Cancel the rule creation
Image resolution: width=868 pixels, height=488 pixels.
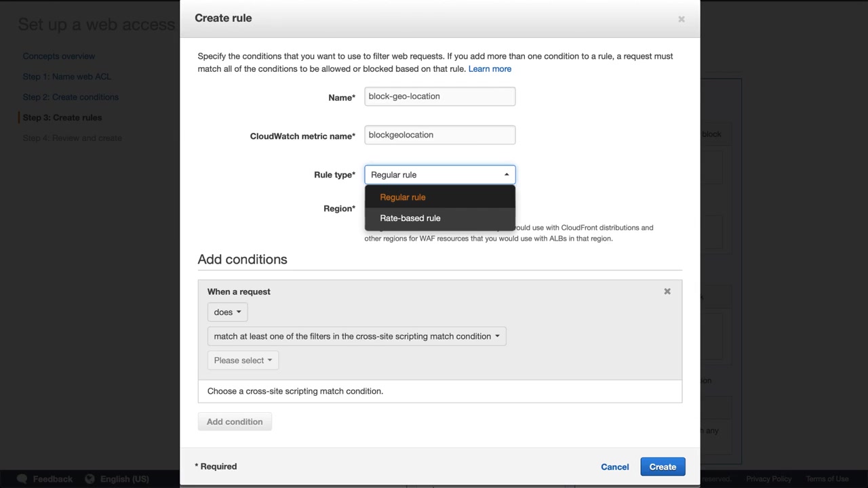coord(614,467)
